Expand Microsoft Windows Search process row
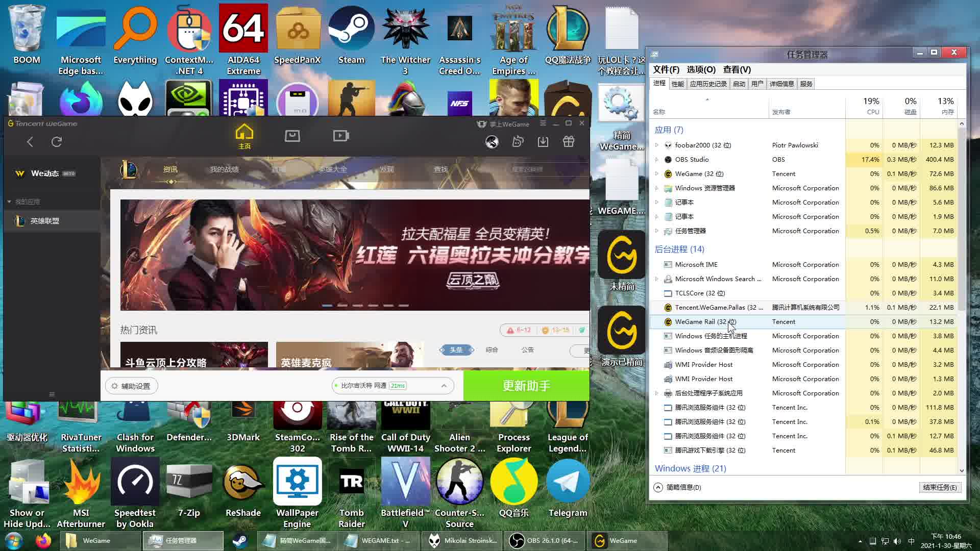 (657, 279)
